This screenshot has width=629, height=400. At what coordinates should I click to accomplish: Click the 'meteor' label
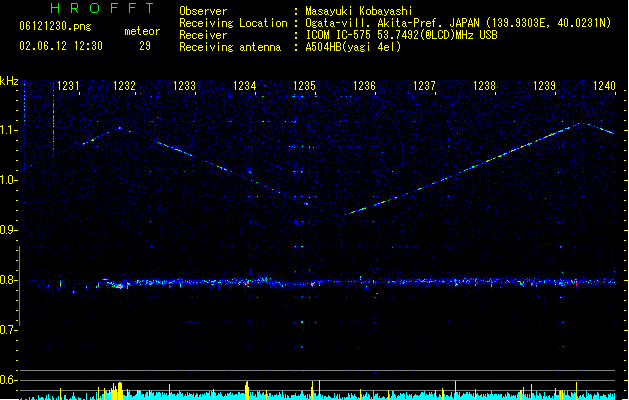tap(142, 31)
